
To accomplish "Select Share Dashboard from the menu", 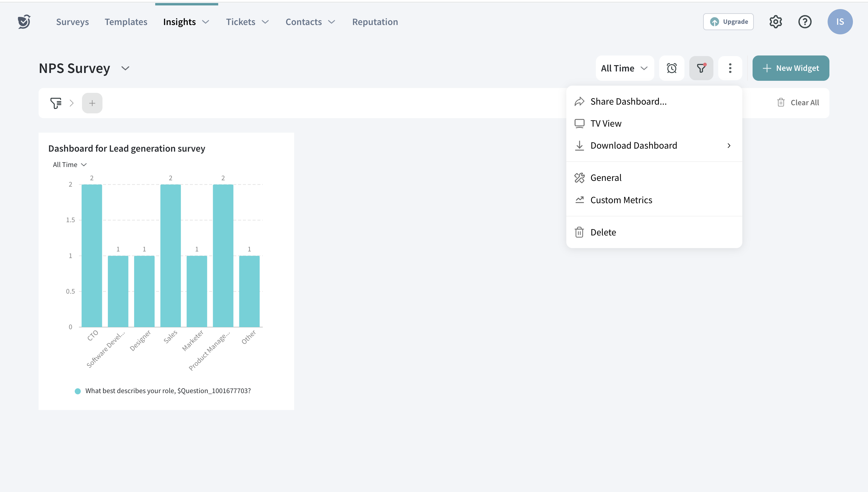I will [628, 101].
